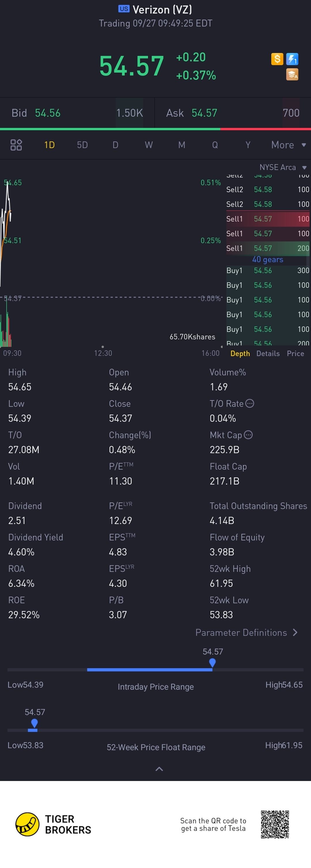
Task: Tap the 52wk High 61.95 value
Action: (221, 583)
